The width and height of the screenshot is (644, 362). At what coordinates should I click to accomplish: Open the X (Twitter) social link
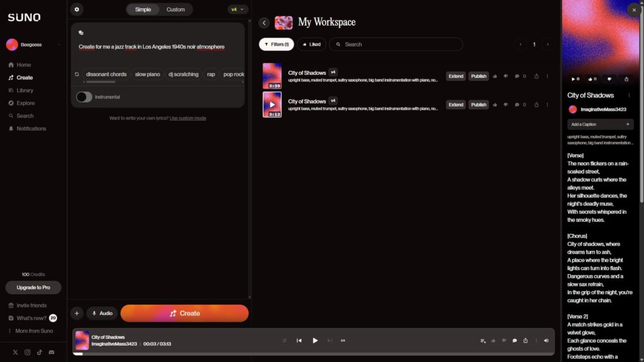(15, 353)
